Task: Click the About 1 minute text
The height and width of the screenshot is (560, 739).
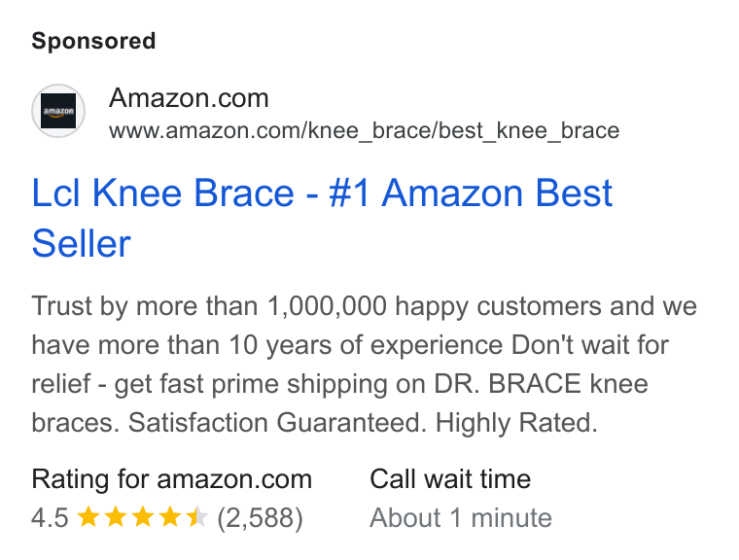Action: [461, 518]
